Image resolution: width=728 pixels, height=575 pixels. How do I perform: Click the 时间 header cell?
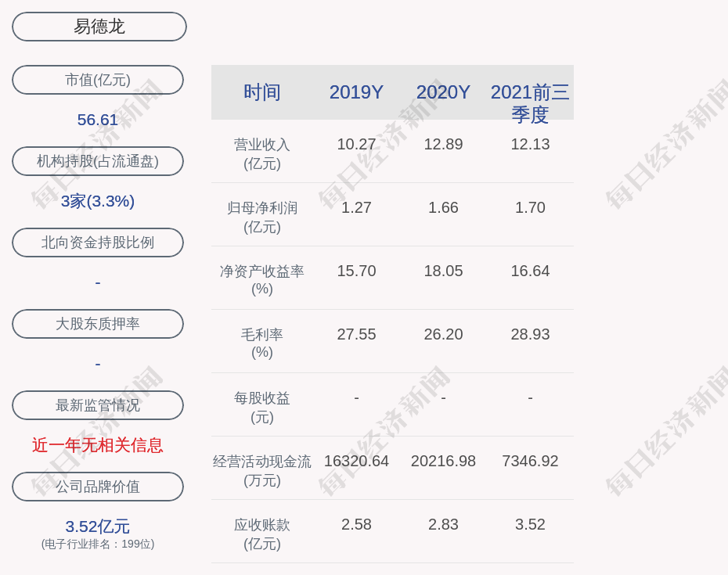[x=262, y=92]
